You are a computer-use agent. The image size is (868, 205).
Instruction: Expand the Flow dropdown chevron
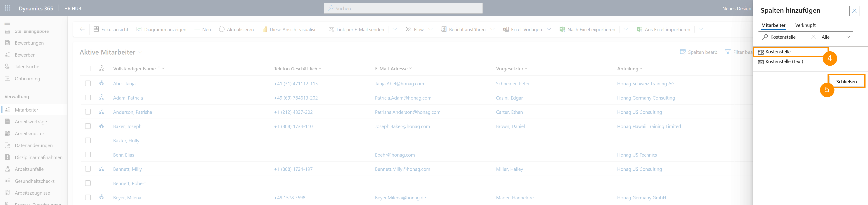430,29
